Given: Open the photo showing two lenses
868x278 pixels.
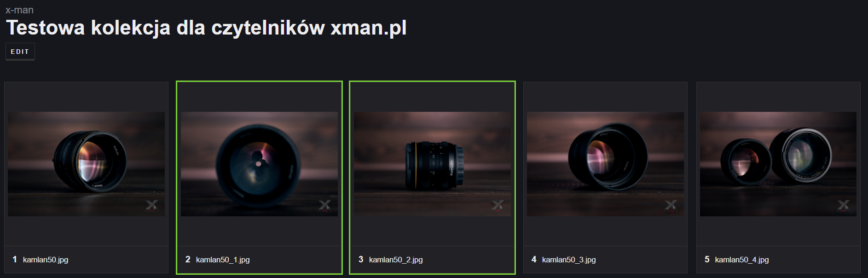Looking at the screenshot, I should pyautogui.click(x=778, y=164).
